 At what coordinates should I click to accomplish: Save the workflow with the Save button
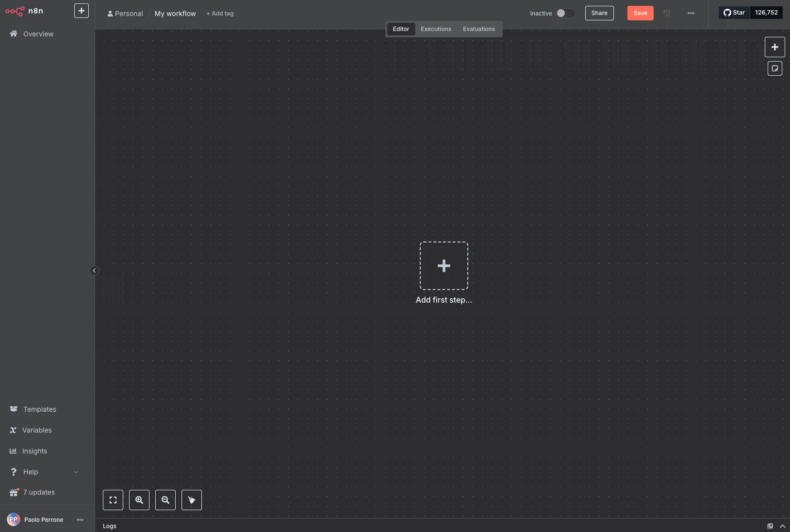(641, 13)
